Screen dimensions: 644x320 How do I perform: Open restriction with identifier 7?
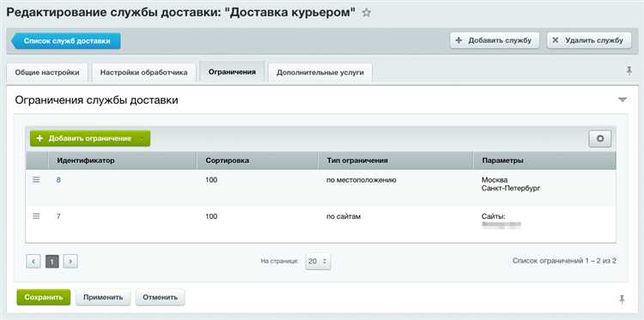click(x=58, y=216)
